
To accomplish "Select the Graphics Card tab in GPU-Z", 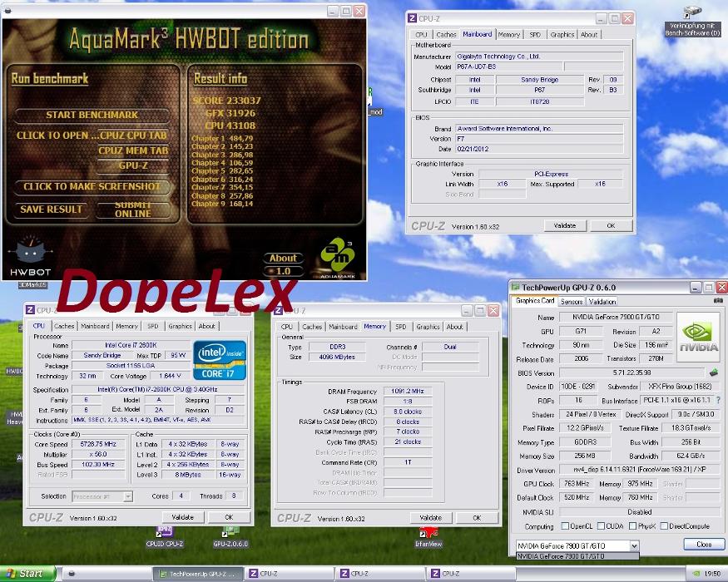I will (535, 301).
